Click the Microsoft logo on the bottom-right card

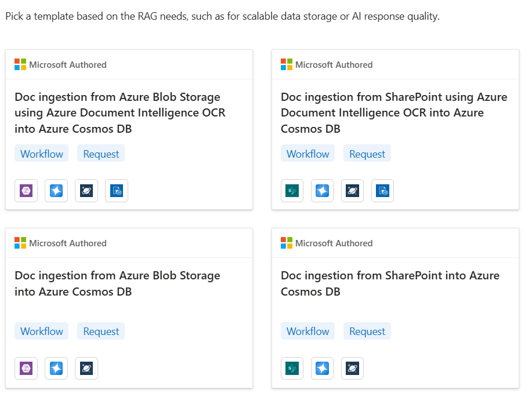(x=286, y=243)
